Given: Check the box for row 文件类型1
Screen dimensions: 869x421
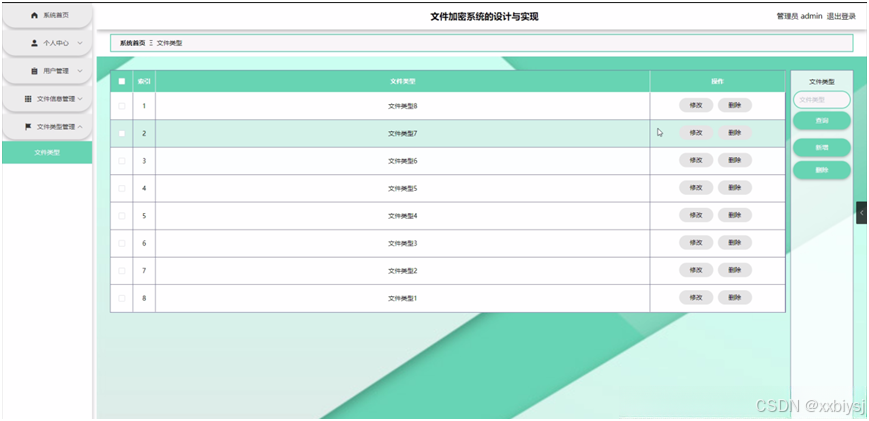Looking at the screenshot, I should click(122, 298).
